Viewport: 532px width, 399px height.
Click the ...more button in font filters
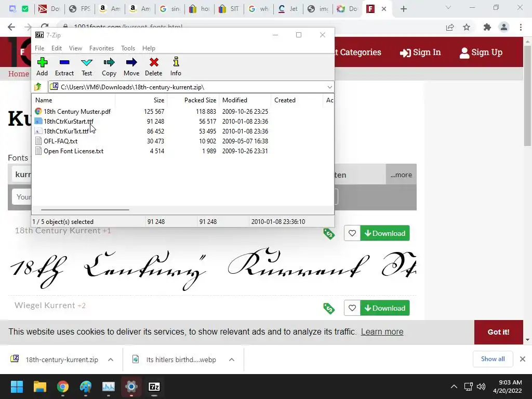click(401, 175)
